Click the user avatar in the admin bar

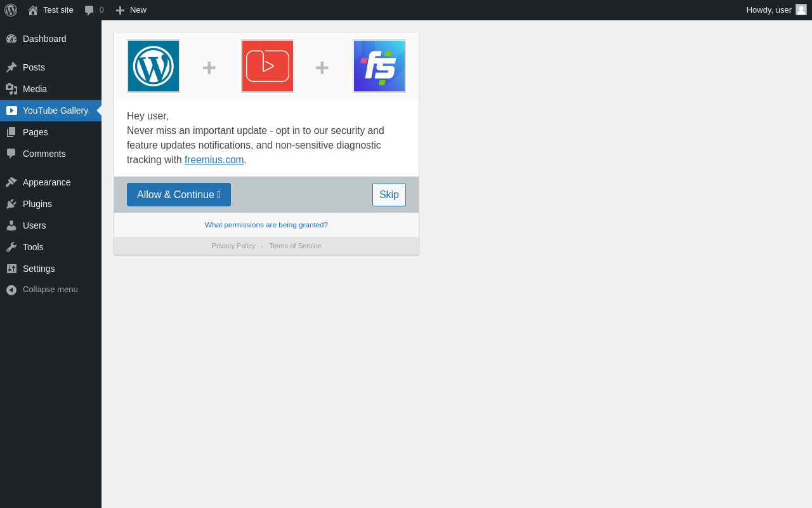click(x=801, y=10)
